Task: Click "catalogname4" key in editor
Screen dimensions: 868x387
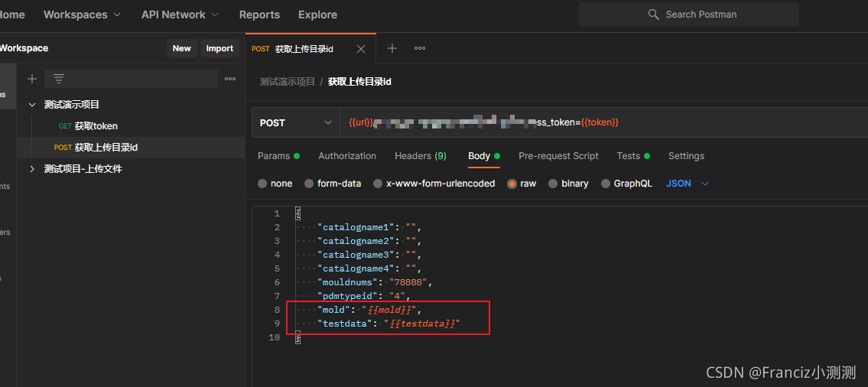Action: click(358, 268)
